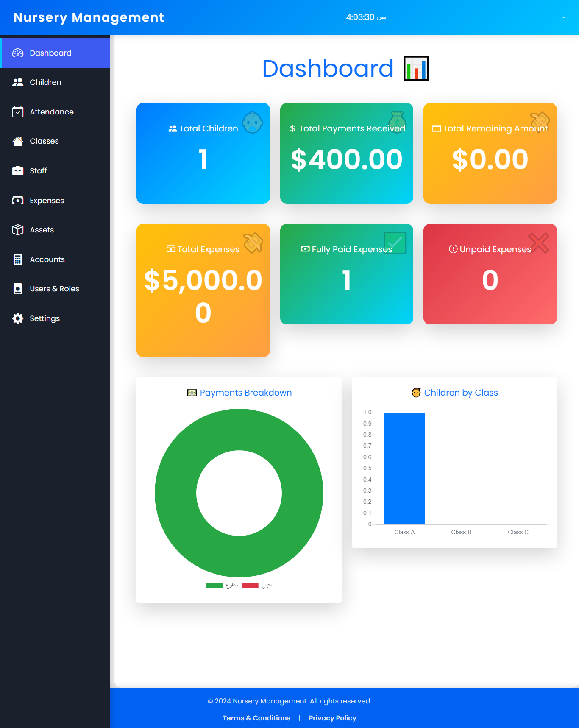This screenshot has width=579, height=728.
Task: Toggle the red remaining legend swatch
Action: 250,586
